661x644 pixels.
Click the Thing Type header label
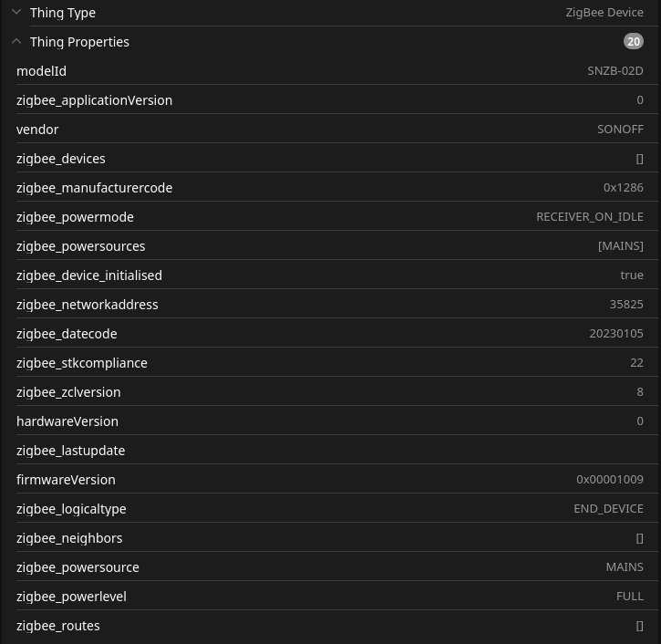tap(63, 13)
